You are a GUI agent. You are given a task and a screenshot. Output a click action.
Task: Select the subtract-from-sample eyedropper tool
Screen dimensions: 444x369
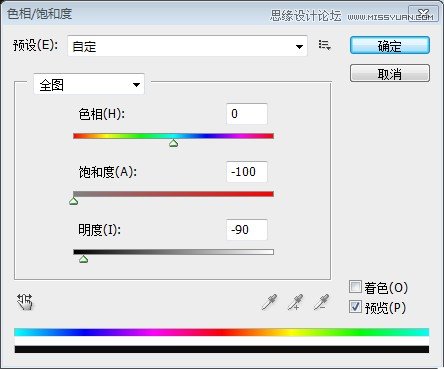[321, 302]
